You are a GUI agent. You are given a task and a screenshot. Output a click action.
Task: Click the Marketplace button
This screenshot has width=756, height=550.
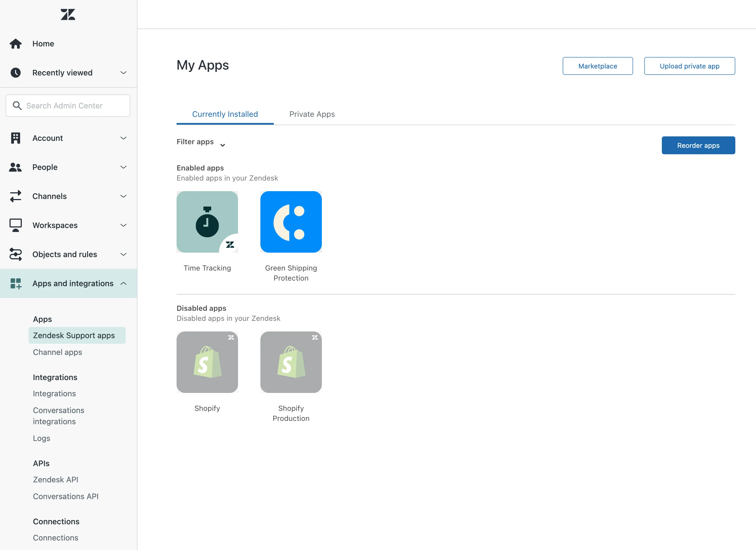597,66
